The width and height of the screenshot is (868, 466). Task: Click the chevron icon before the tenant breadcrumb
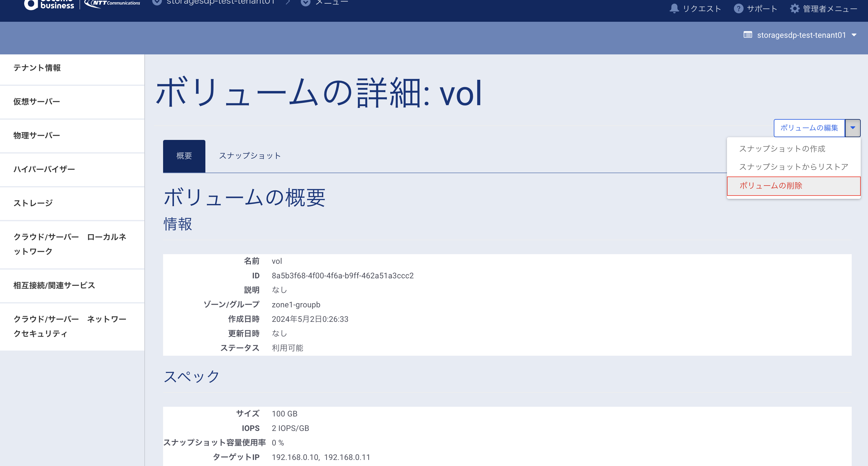157,2
